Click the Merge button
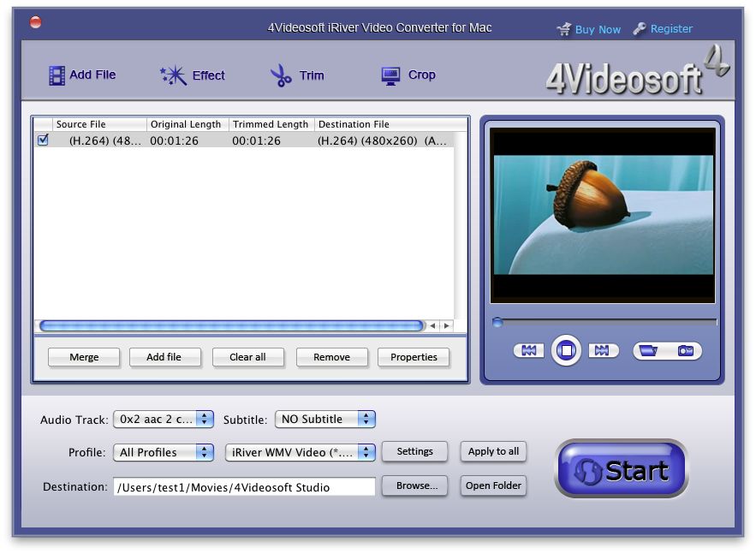Image resolution: width=756 pixels, height=554 pixels. click(84, 357)
